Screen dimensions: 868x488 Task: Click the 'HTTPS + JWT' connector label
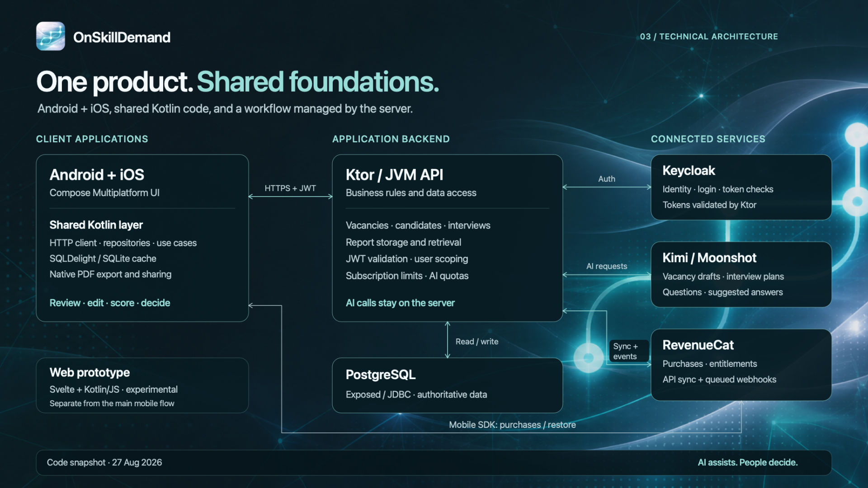pyautogui.click(x=290, y=188)
